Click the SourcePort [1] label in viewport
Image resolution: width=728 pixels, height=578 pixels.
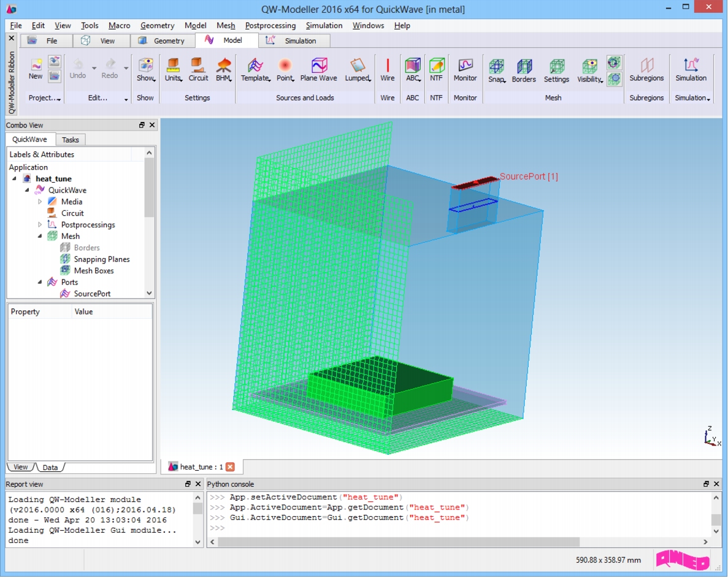click(529, 177)
